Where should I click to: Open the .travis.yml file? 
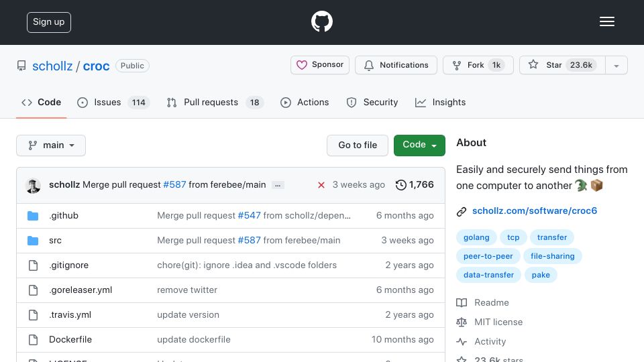point(70,315)
